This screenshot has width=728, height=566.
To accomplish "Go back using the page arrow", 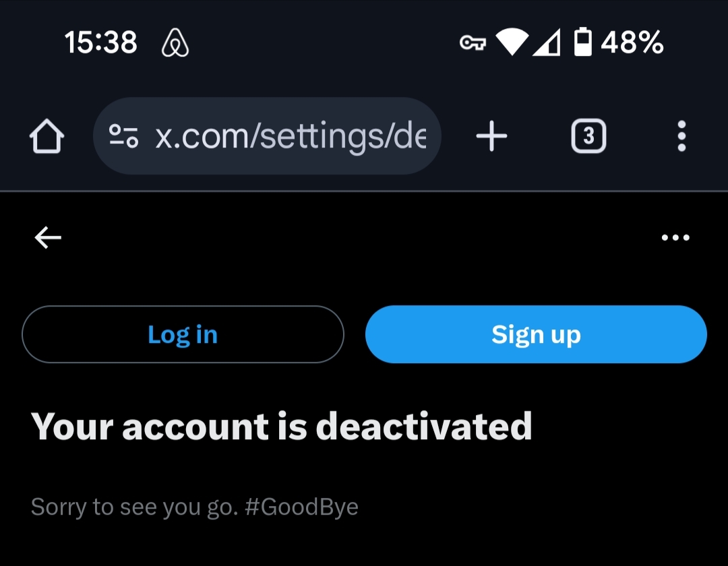I will (x=48, y=237).
